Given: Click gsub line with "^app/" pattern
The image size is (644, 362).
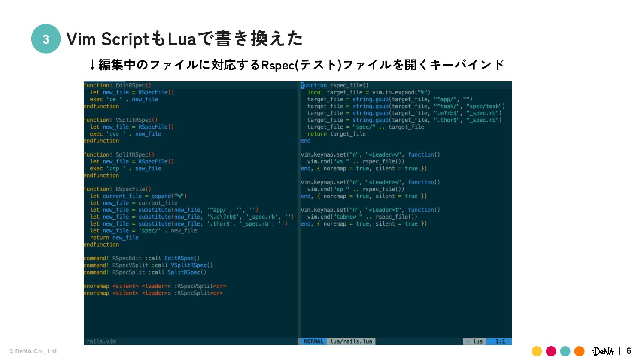Looking at the screenshot, I should (x=390, y=99).
